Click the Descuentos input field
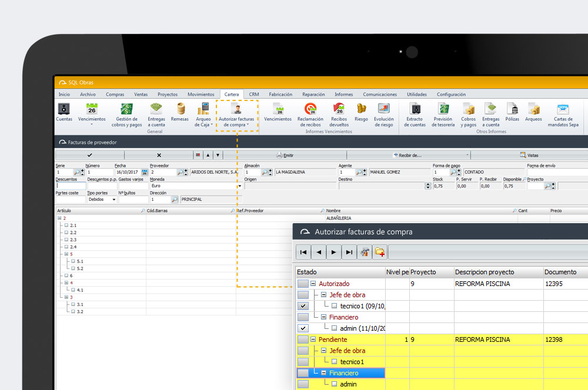This screenshot has width=588, height=390. (x=71, y=186)
